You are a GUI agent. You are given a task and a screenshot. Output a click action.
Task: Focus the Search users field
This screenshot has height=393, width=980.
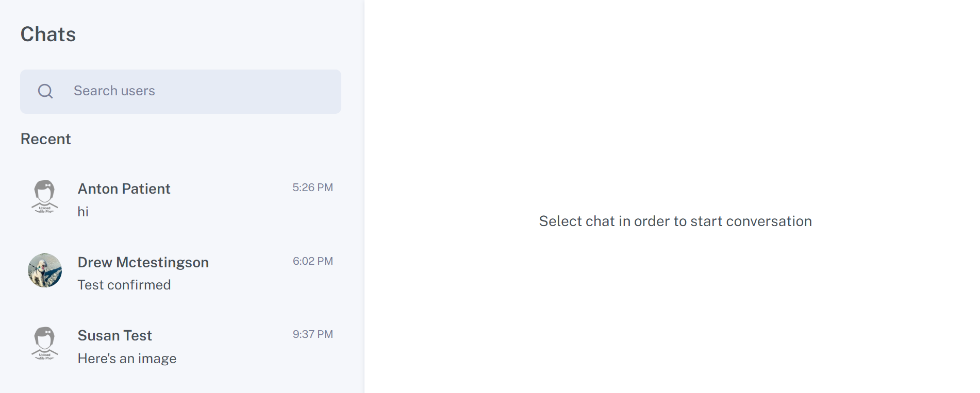coord(180,91)
